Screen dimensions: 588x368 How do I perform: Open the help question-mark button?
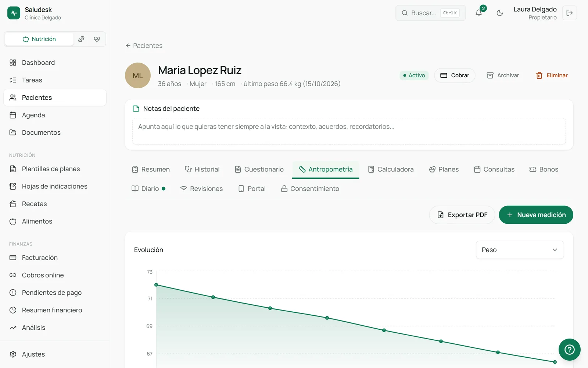(569, 349)
